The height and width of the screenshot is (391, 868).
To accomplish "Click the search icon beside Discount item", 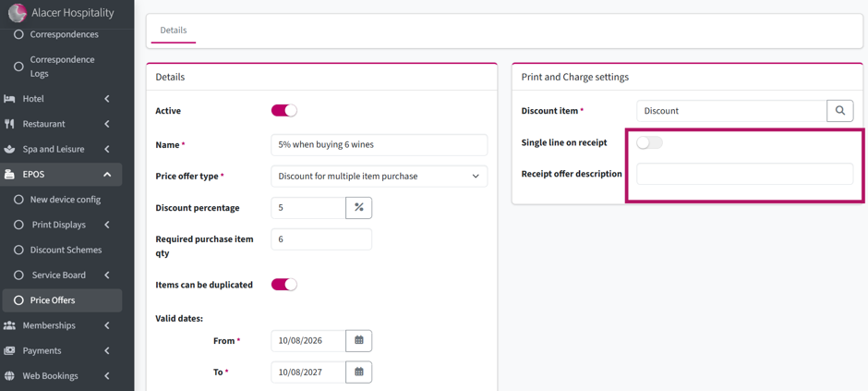I will (x=839, y=111).
